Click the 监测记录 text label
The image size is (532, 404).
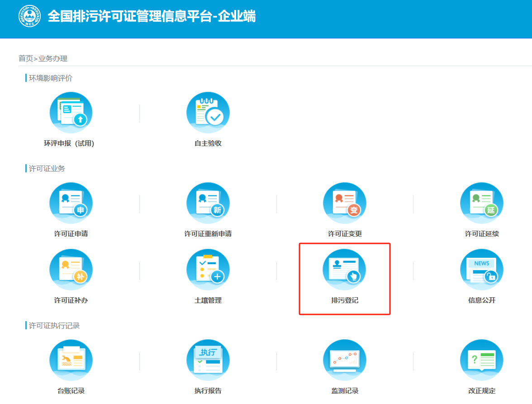pos(345,391)
